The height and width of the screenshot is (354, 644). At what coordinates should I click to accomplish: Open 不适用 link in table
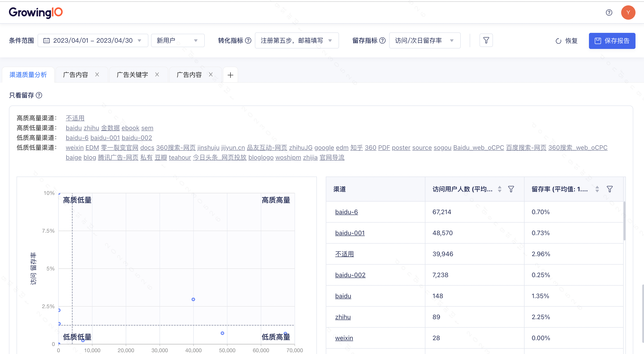click(344, 254)
